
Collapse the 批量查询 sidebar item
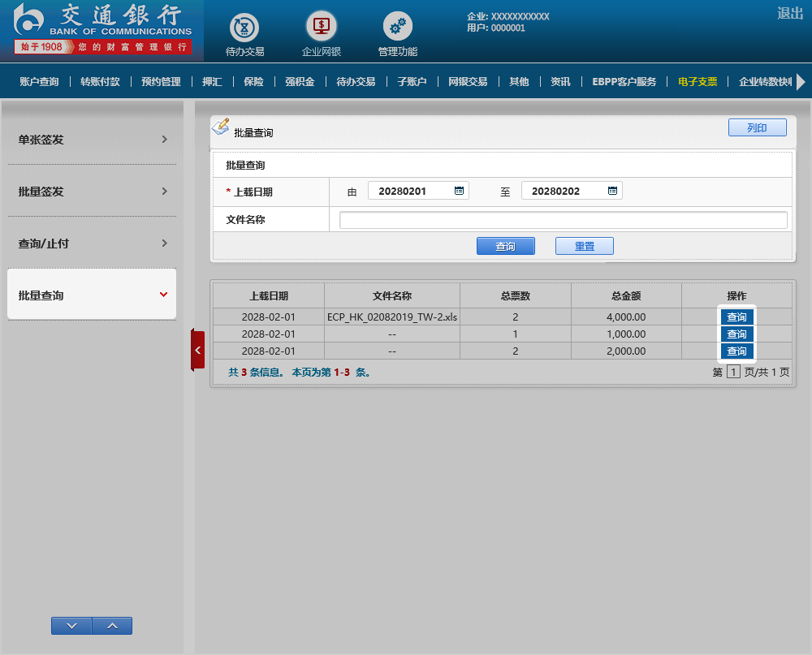click(92, 295)
